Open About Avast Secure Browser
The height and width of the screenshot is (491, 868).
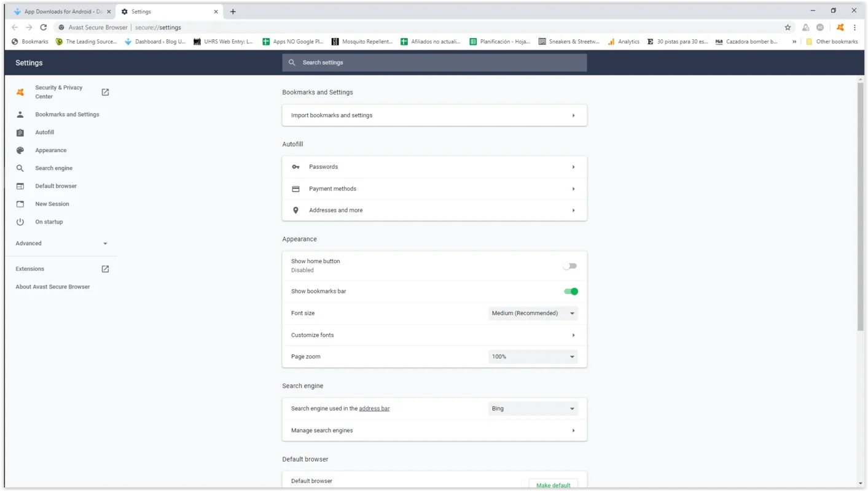pyautogui.click(x=53, y=287)
